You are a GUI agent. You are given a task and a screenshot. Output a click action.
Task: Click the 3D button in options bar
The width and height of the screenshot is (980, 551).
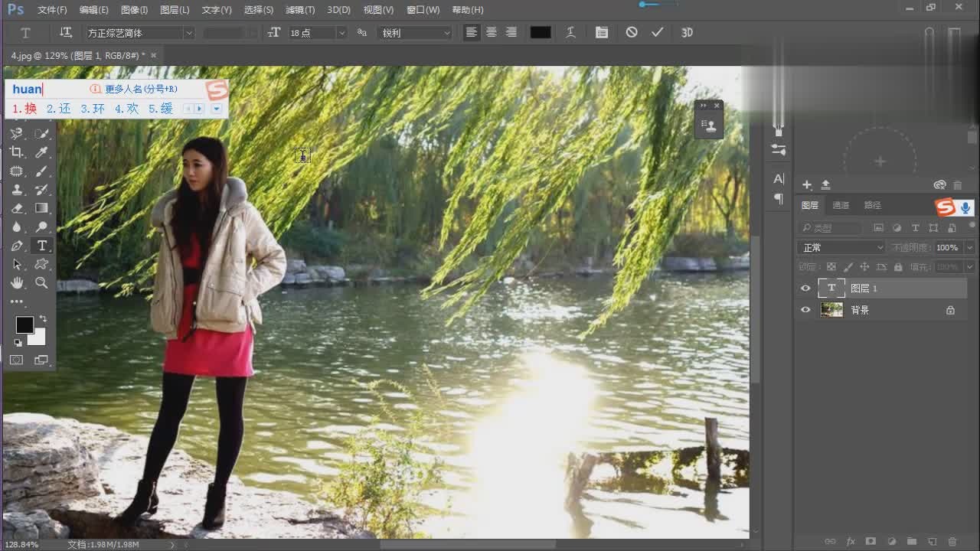point(687,32)
